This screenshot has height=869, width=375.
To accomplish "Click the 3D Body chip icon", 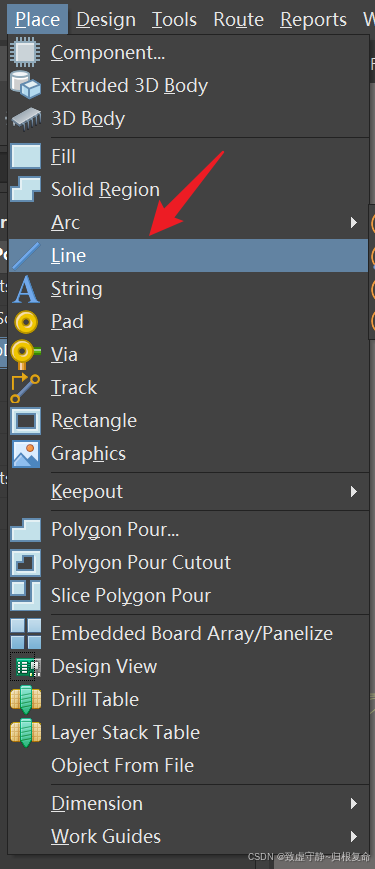I will 25,119.
